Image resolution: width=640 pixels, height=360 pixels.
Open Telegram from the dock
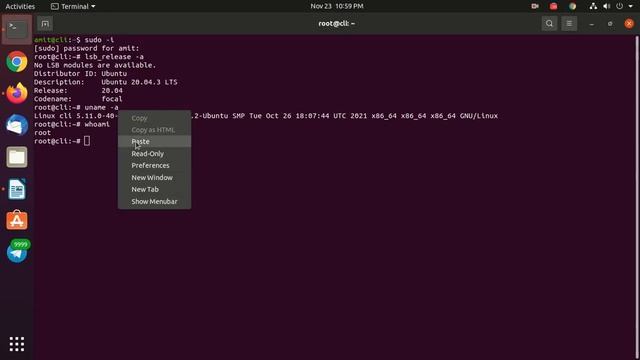coord(17,252)
